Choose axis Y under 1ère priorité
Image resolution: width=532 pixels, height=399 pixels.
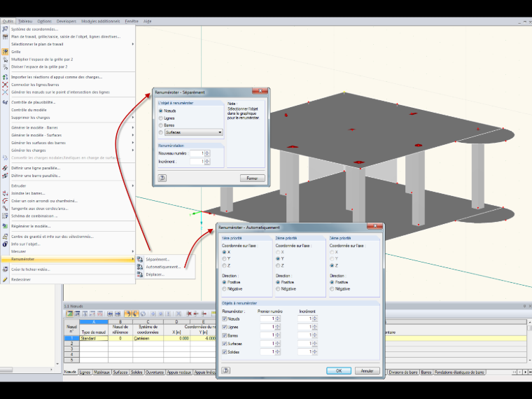pyautogui.click(x=224, y=258)
